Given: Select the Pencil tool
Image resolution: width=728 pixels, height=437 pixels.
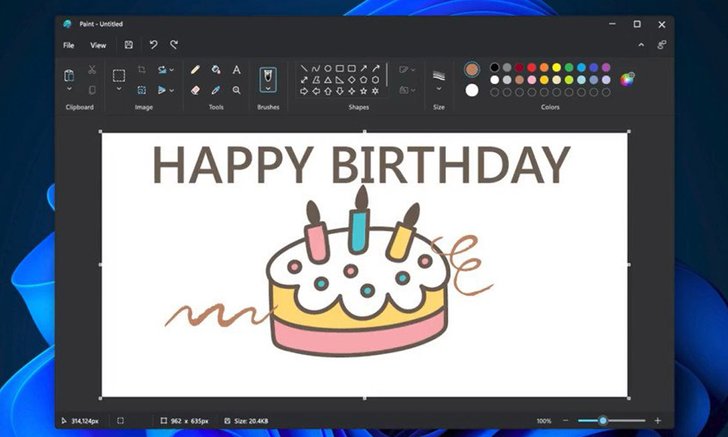Looking at the screenshot, I should (x=195, y=70).
